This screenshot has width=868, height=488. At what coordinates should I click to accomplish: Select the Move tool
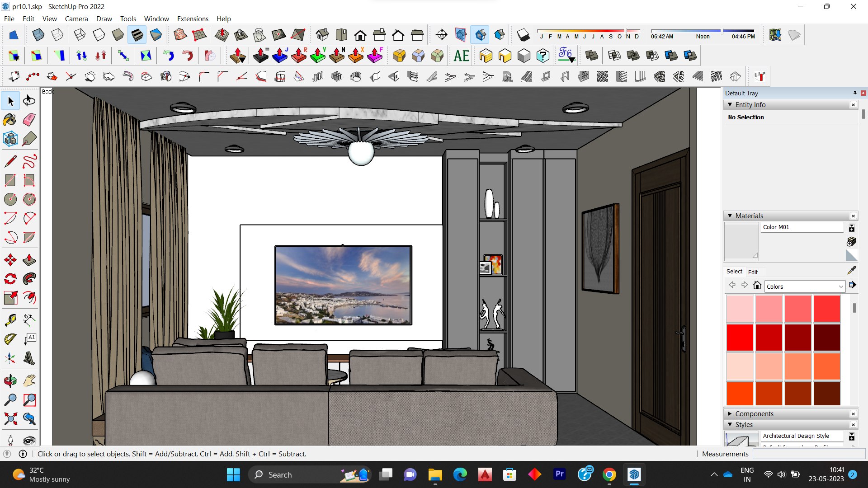click(10, 260)
